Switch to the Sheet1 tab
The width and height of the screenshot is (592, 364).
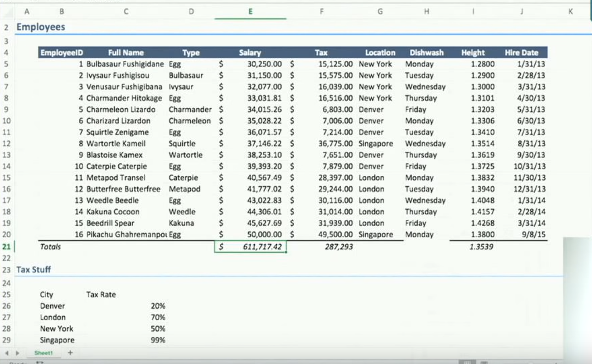tap(43, 353)
